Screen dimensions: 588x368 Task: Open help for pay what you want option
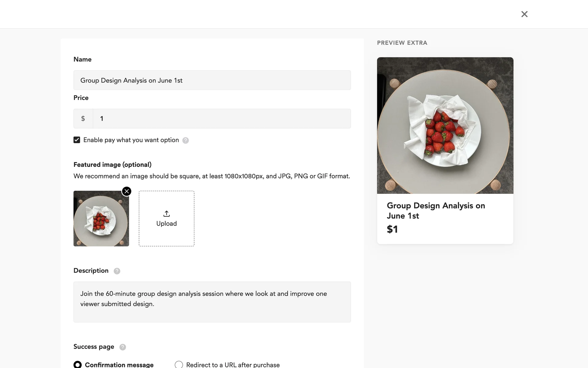pyautogui.click(x=186, y=140)
